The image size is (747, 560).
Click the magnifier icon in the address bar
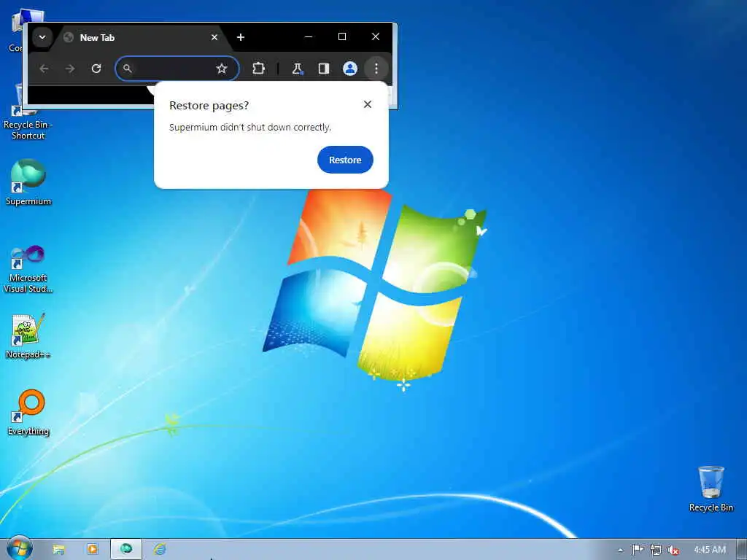[127, 69]
